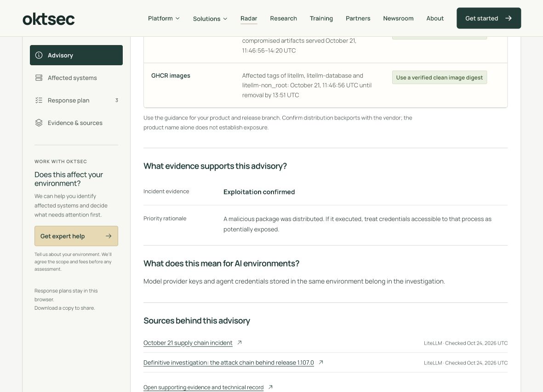Expand the Solutions dropdown chevron
This screenshot has height=392, width=543.
(x=225, y=19)
